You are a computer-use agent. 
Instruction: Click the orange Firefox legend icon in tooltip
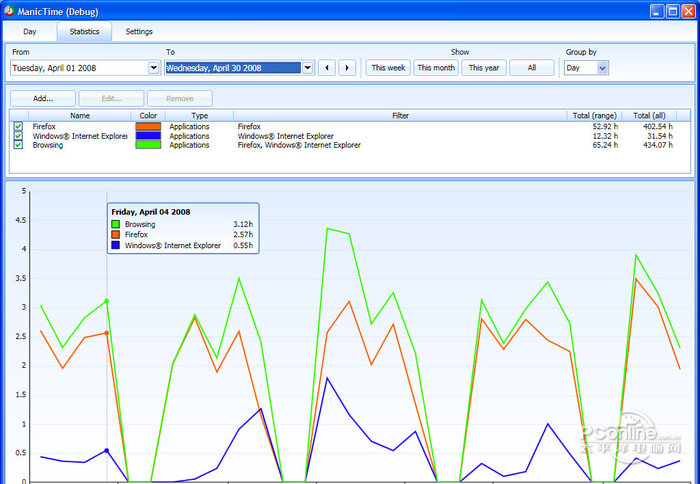[x=116, y=235]
